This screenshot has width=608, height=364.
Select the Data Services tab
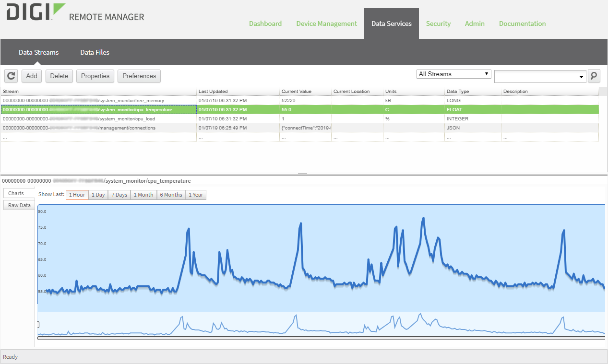point(392,23)
